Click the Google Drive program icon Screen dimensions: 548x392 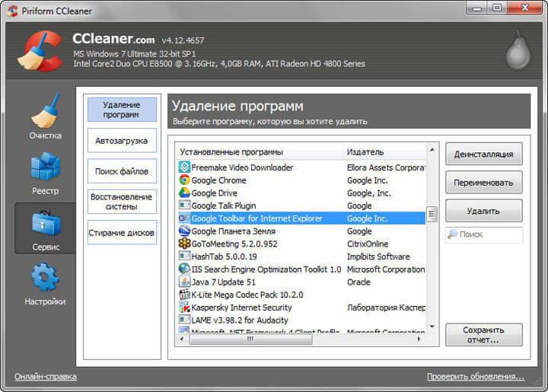184,193
